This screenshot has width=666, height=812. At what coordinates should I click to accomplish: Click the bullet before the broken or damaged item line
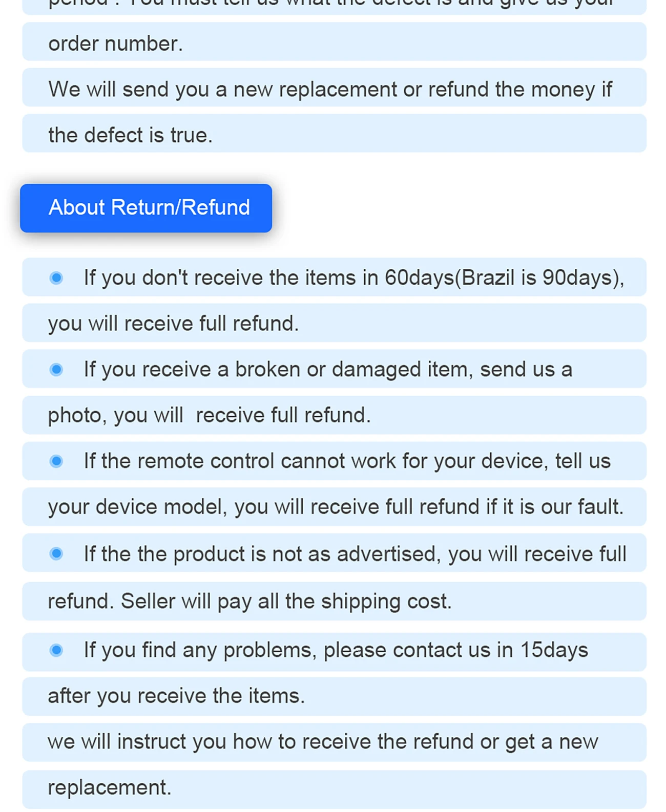click(56, 370)
